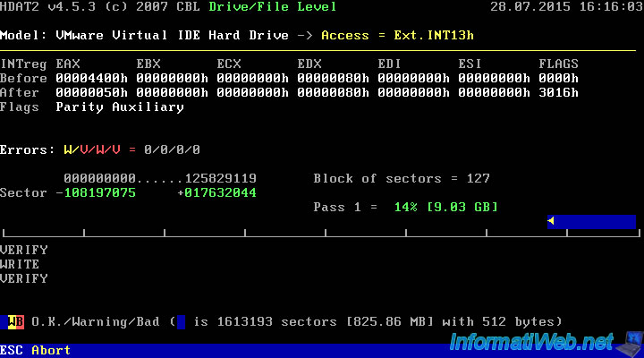Image resolution: width=644 pixels, height=358 pixels.
Task: Select the 'Drive/File Level' title text
Action: 273,6
